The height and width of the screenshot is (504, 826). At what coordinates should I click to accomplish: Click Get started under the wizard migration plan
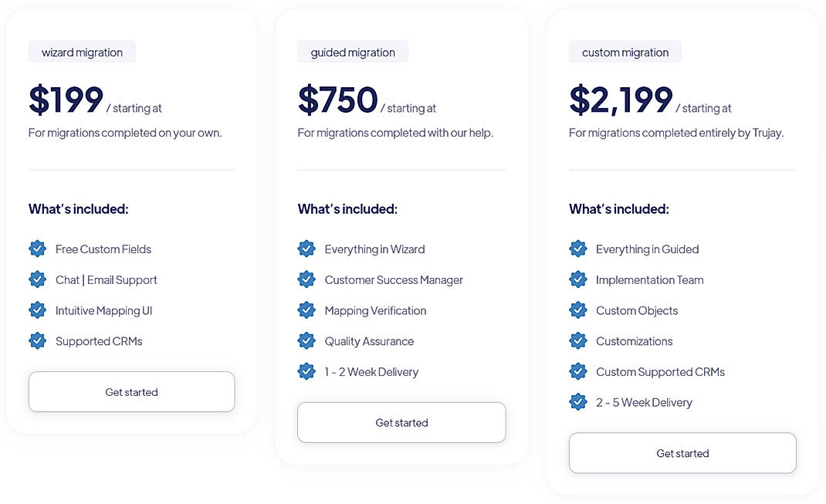[x=131, y=391]
